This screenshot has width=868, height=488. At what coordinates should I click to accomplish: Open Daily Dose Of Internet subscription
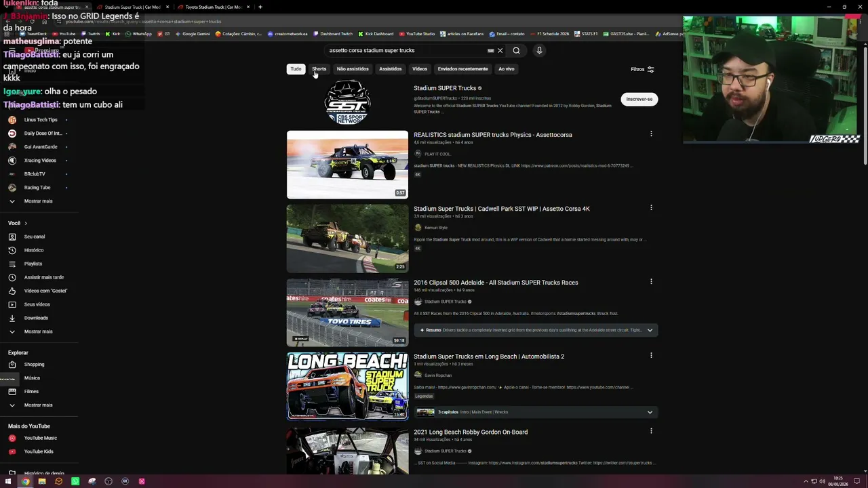tap(43, 134)
